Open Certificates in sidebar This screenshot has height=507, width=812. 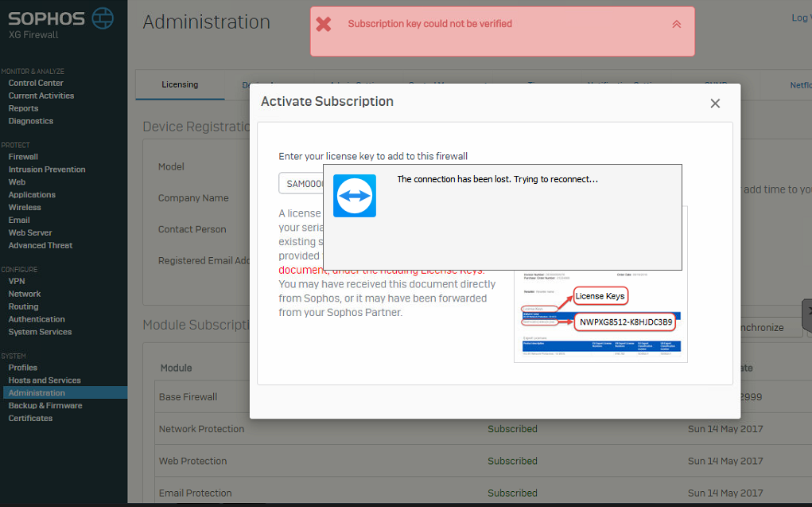[x=30, y=418]
